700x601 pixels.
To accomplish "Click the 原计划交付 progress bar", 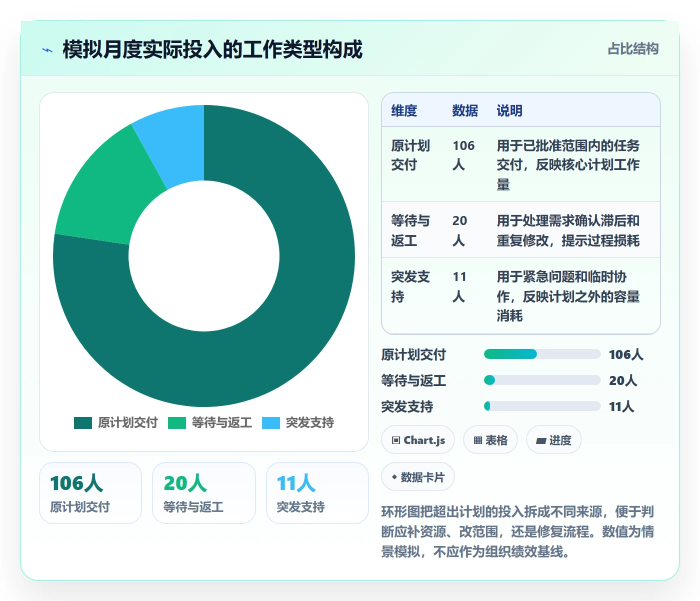I will tap(542, 354).
